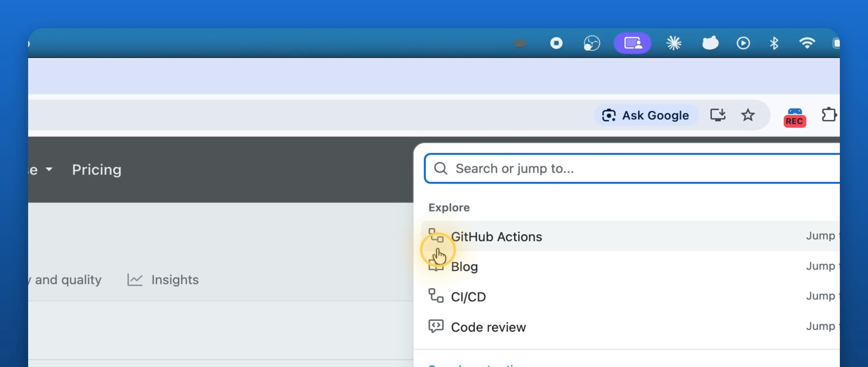Click the stop recording icon in menu bar
The height and width of the screenshot is (367, 868).
point(556,43)
